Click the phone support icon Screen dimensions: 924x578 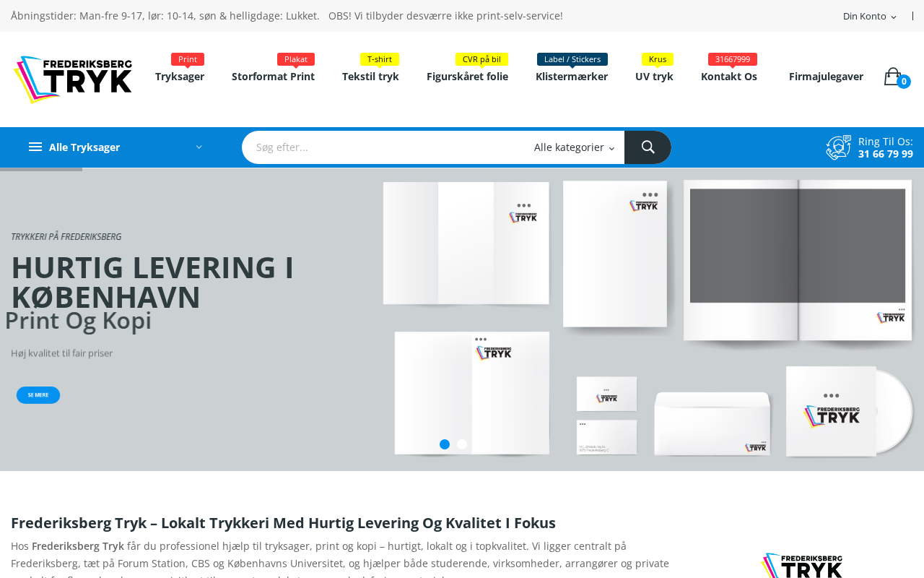[x=839, y=147]
